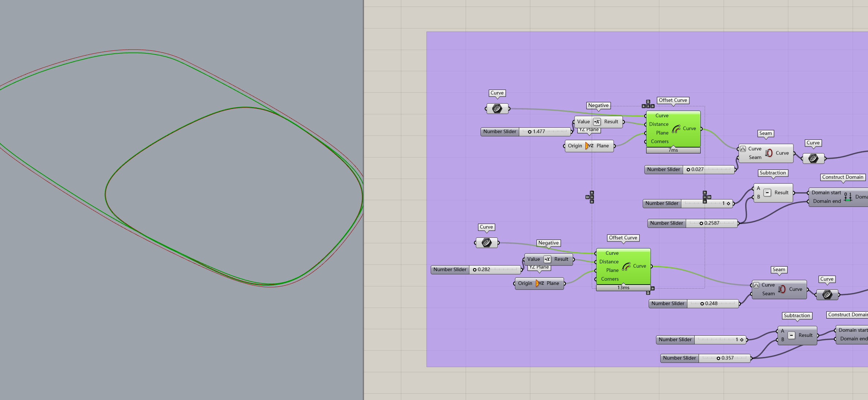
Task: Click the Offset Curve icon on the 7ms component
Action: (x=676, y=129)
